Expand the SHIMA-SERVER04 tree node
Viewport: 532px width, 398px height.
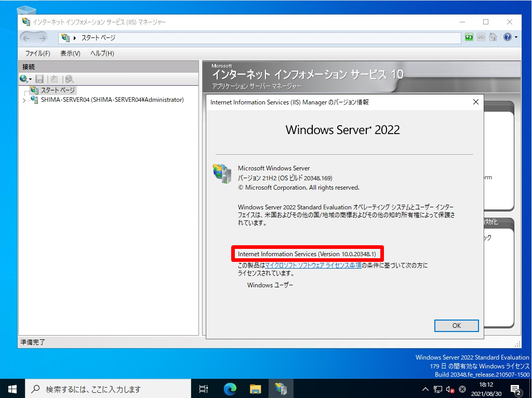click(x=24, y=100)
